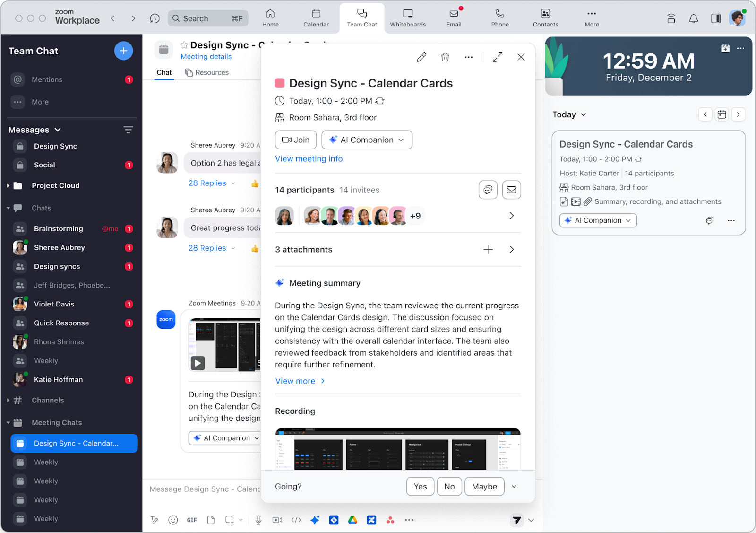The width and height of the screenshot is (756, 533).
Task: Open the Meeting details link
Action: [206, 57]
